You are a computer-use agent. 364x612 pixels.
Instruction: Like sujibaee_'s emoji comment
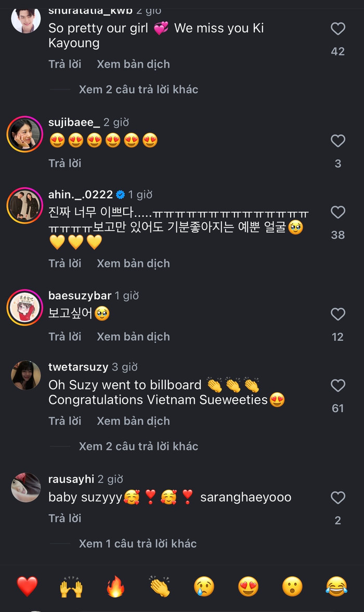click(x=338, y=141)
